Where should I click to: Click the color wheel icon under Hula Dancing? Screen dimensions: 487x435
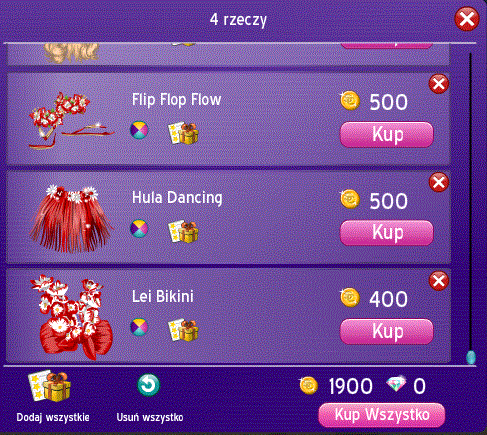coord(139,228)
